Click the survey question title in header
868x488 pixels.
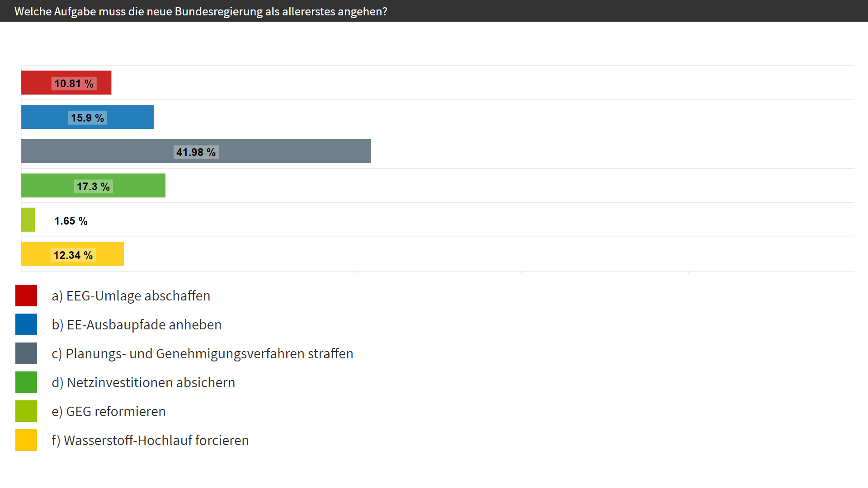(x=201, y=11)
